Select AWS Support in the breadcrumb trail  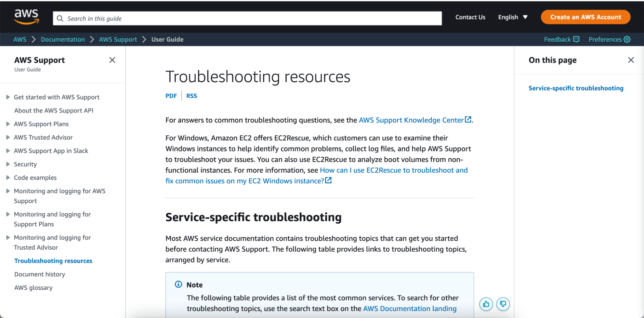pos(118,39)
